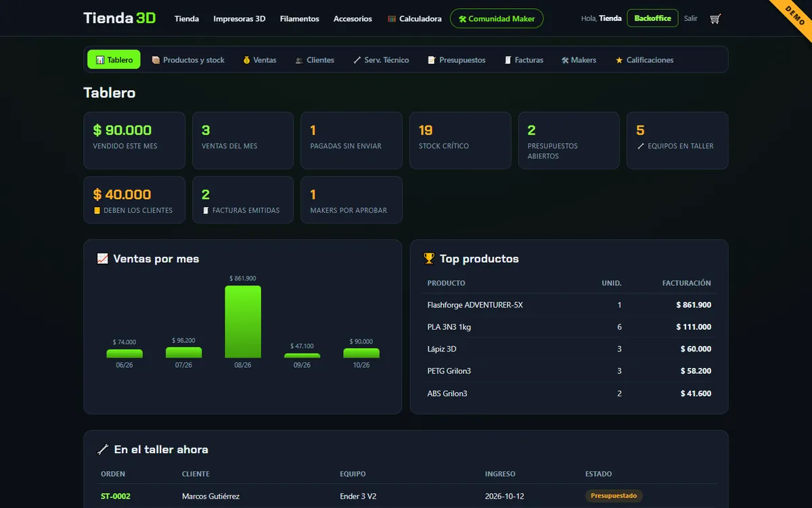
Task: Log out with the Salir link
Action: point(690,19)
